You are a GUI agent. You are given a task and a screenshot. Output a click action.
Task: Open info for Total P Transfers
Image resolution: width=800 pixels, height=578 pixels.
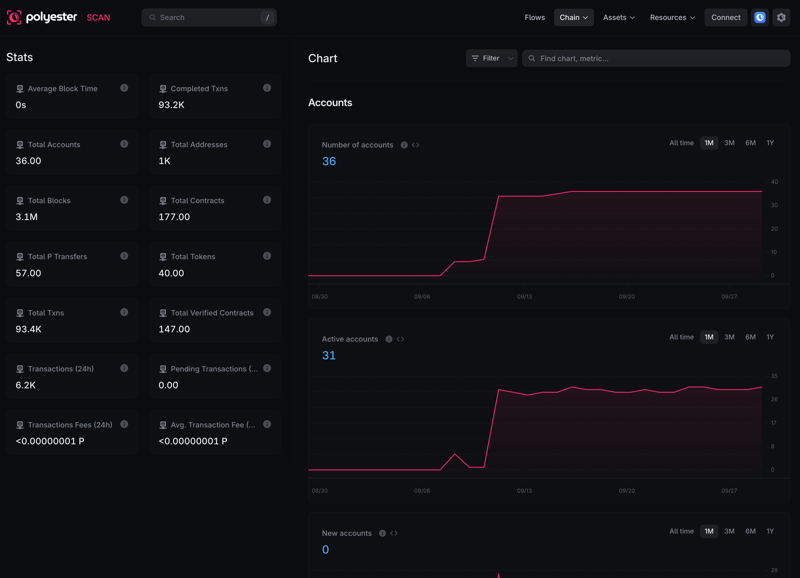click(x=124, y=256)
